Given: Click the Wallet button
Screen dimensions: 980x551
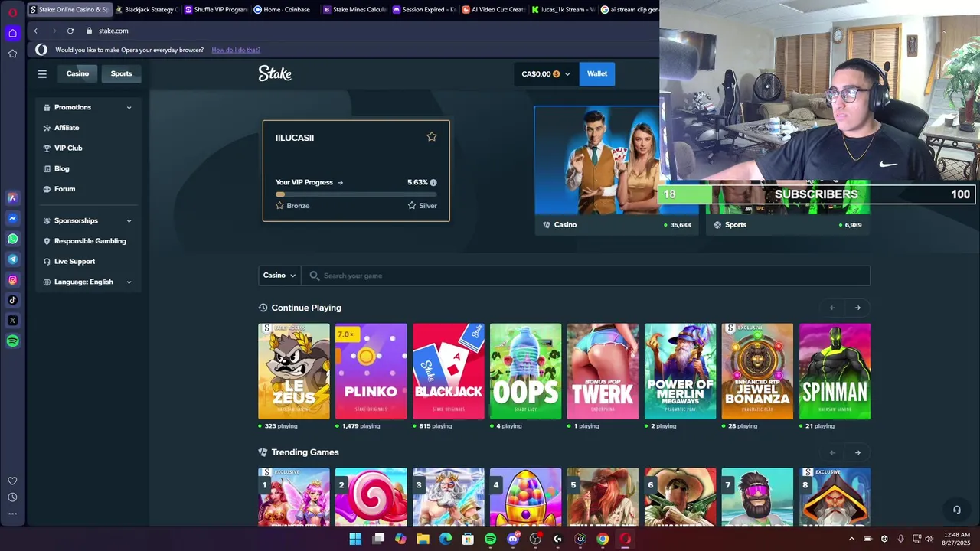Looking at the screenshot, I should [x=597, y=73].
